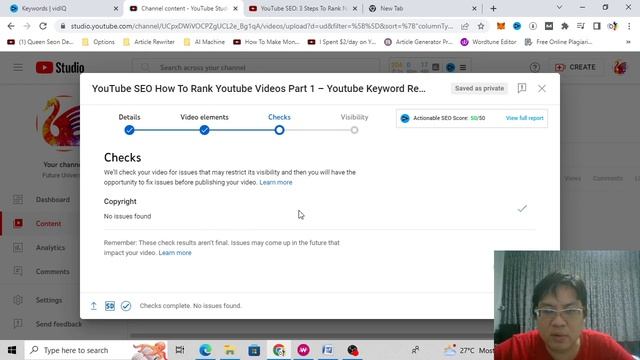Open Article Rewriter bookmark folder
The image size is (640, 360).
coord(149,42)
